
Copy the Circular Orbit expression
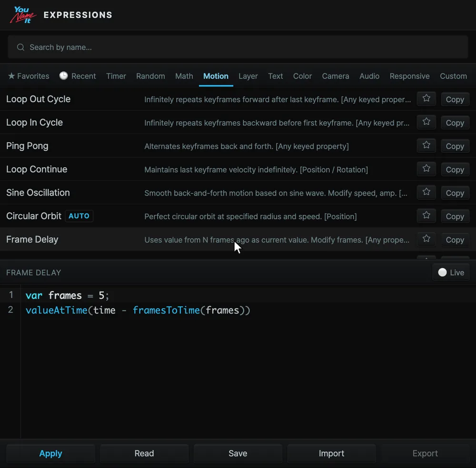pos(455,216)
